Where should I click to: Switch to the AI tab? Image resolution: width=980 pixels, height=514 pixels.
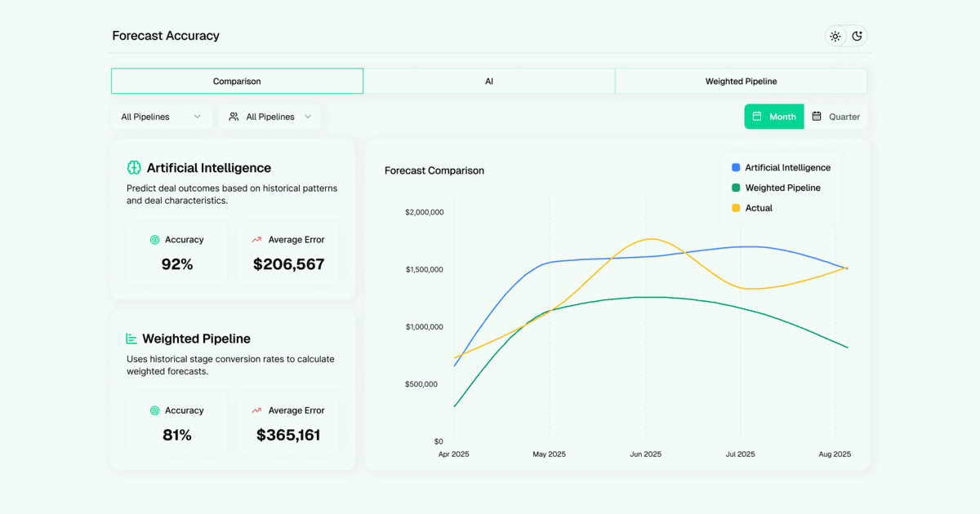[x=489, y=81]
